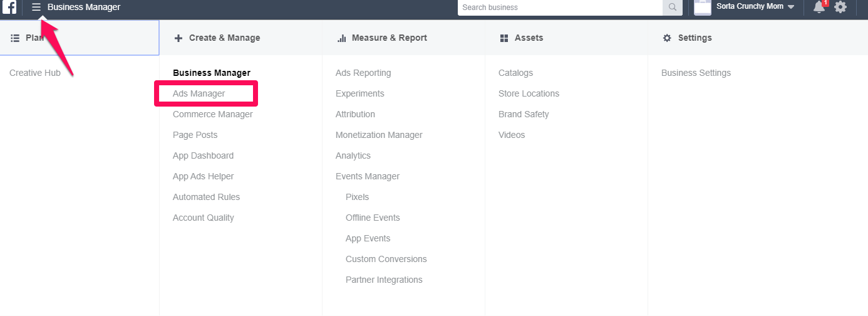Image resolution: width=868 pixels, height=316 pixels.
Task: Select the Assets column header
Action: pos(567,38)
